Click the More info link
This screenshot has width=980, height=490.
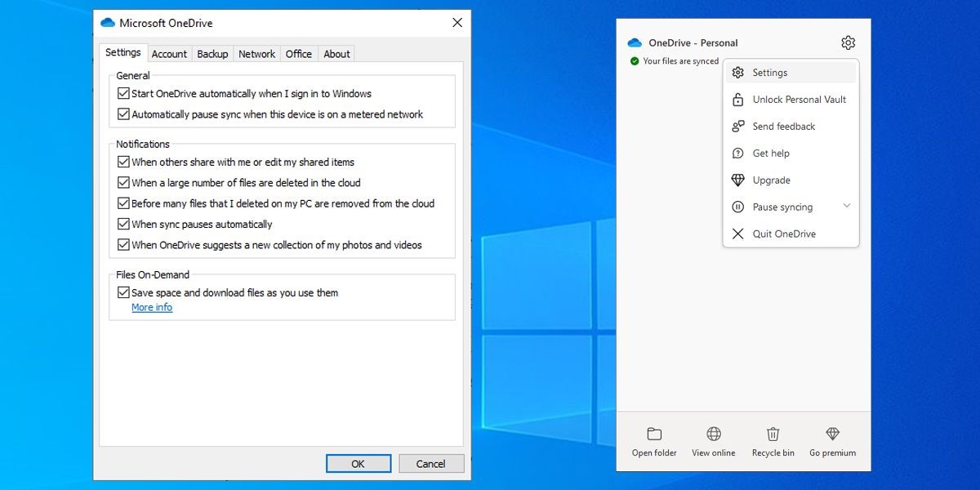click(152, 307)
